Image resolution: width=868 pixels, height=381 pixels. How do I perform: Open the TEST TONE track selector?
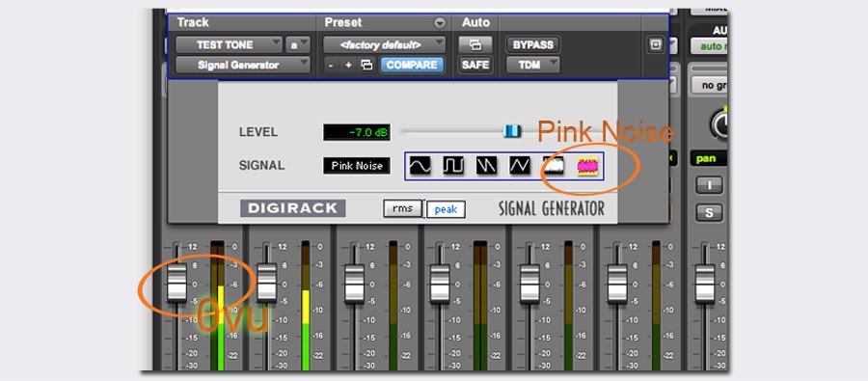230,45
